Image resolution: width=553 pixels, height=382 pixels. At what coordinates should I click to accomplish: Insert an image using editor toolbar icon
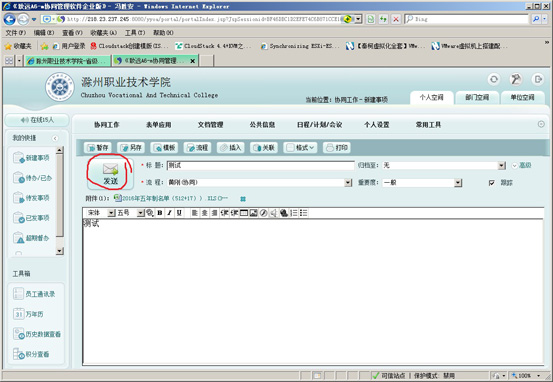pyautogui.click(x=253, y=213)
